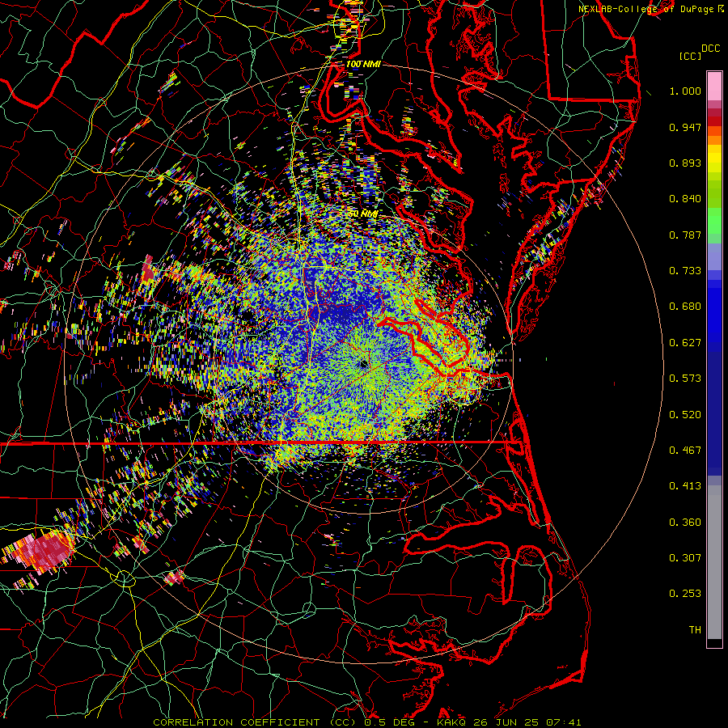Click the CORRELATION COEFFICIENT caption text
728x728 pixels.
(x=236, y=722)
